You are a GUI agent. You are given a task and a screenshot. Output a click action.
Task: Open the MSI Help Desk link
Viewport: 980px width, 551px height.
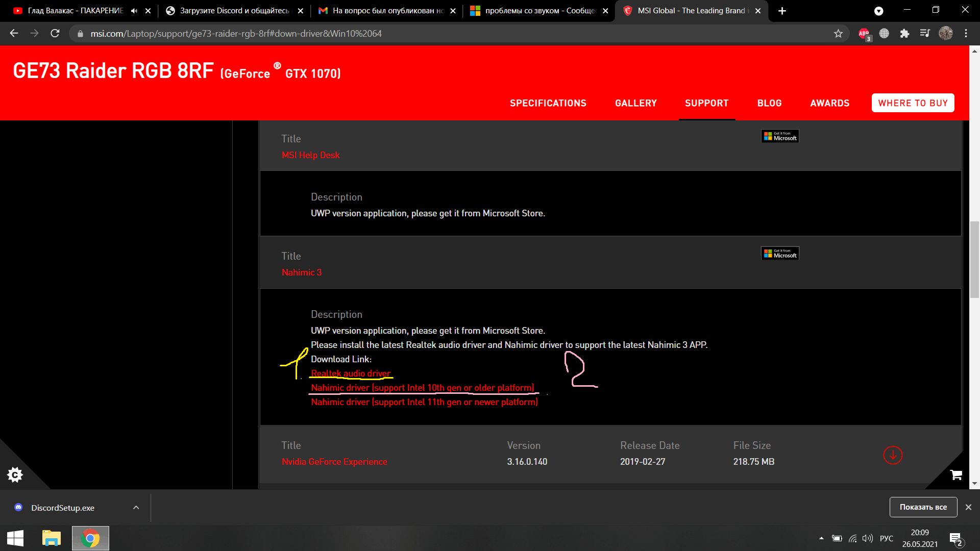[x=310, y=155]
